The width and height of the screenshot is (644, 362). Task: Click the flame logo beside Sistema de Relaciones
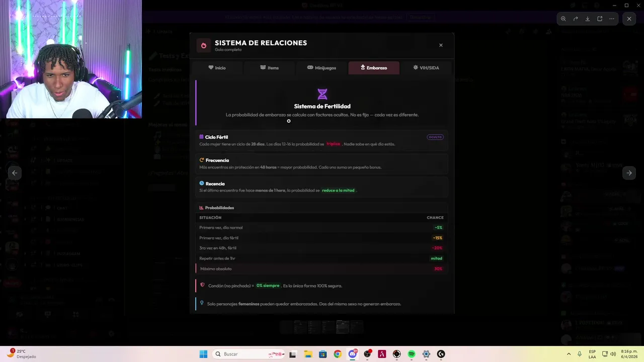tap(204, 45)
